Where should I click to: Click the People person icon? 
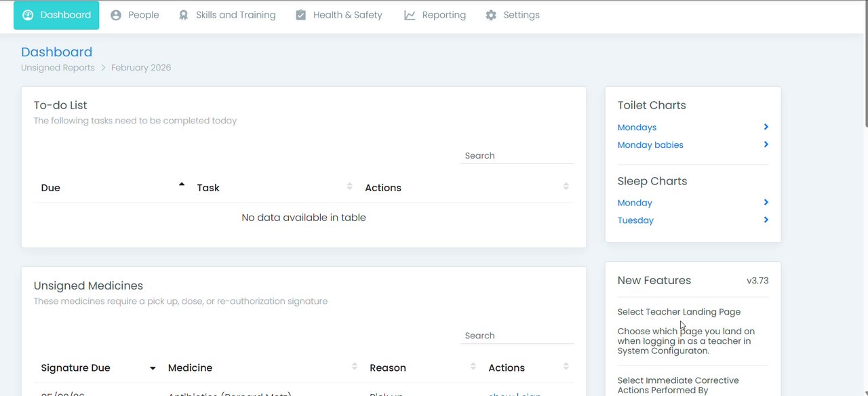116,15
